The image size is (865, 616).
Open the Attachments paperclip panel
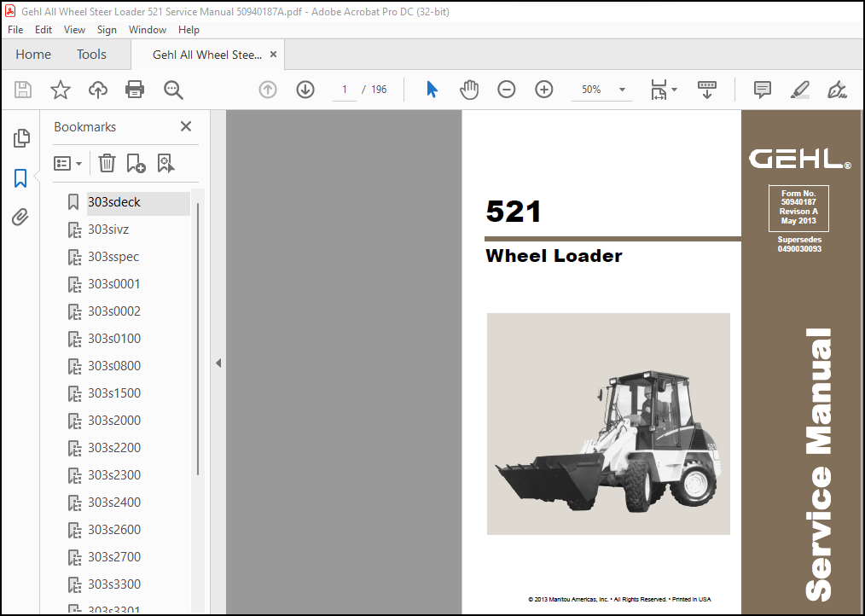pyautogui.click(x=20, y=217)
